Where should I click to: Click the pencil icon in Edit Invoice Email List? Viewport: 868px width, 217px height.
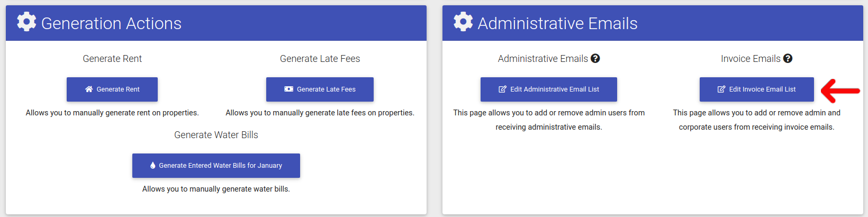tap(721, 89)
